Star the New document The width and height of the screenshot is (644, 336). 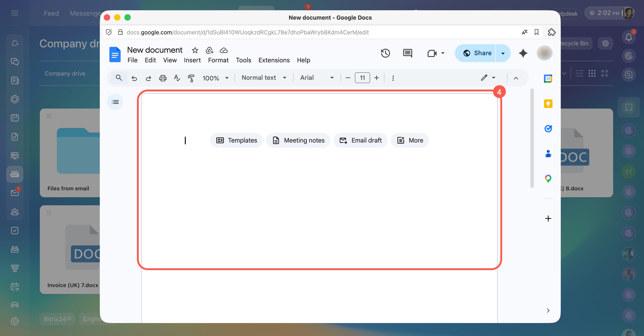tap(195, 50)
